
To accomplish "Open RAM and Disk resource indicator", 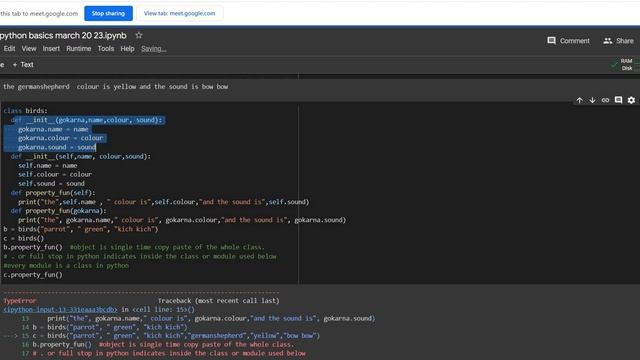I will point(626,64).
